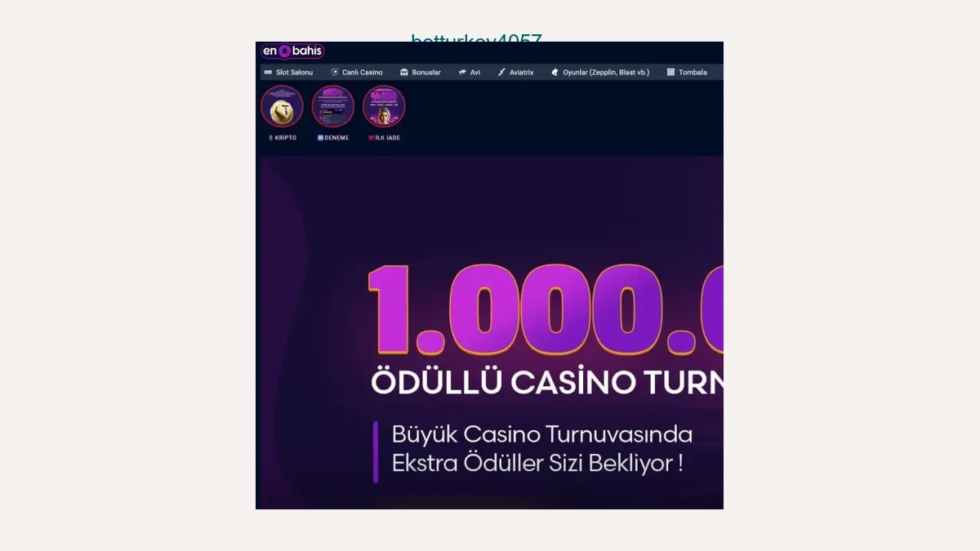Click the grid icon beside Tombala
The width and height of the screenshot is (980, 551).
tap(670, 73)
